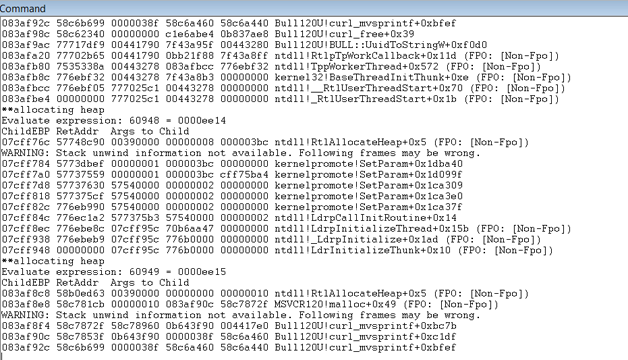Select Bull120U!curl_mvsprintf+0xc1df symbol text
The height and width of the screenshot is (360, 628).
[366, 337]
